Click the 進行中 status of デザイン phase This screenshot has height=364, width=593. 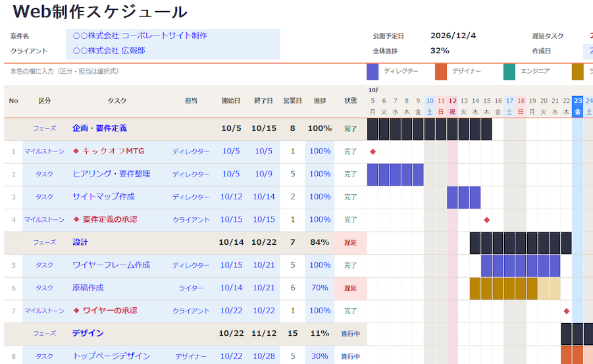(x=351, y=334)
